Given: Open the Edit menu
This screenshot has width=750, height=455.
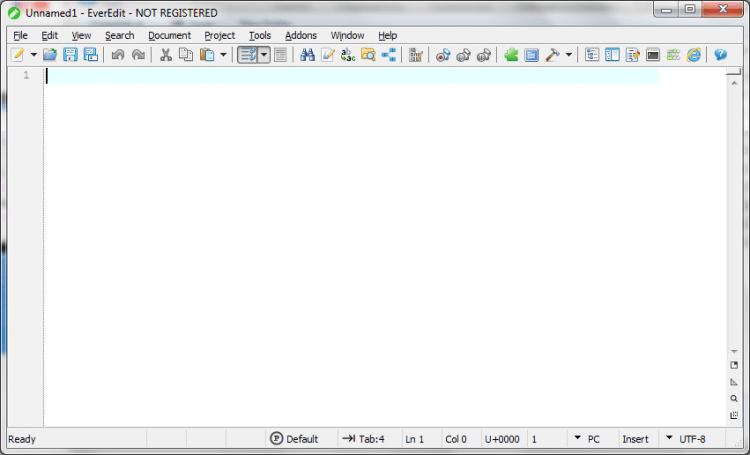Looking at the screenshot, I should (x=49, y=35).
